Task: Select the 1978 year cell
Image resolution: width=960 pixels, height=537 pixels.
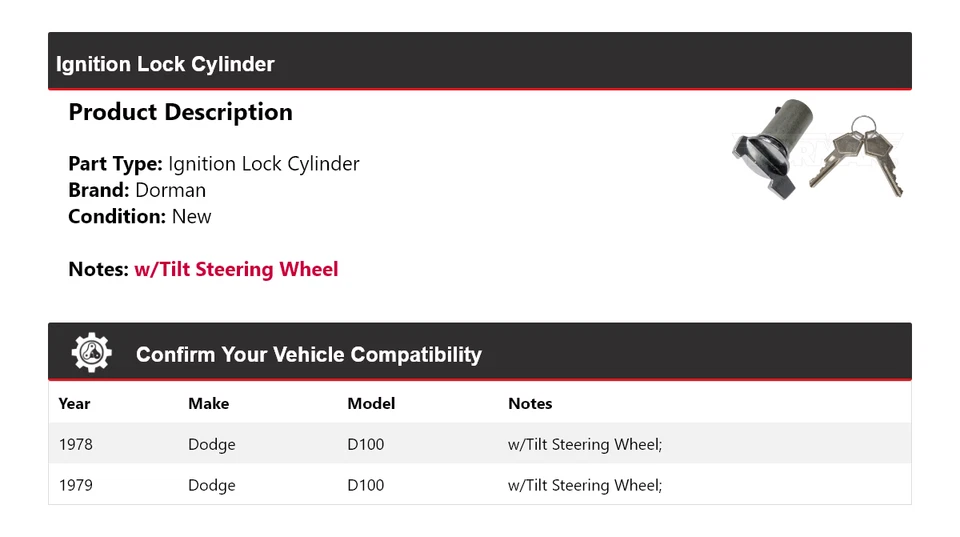Action: (x=76, y=444)
